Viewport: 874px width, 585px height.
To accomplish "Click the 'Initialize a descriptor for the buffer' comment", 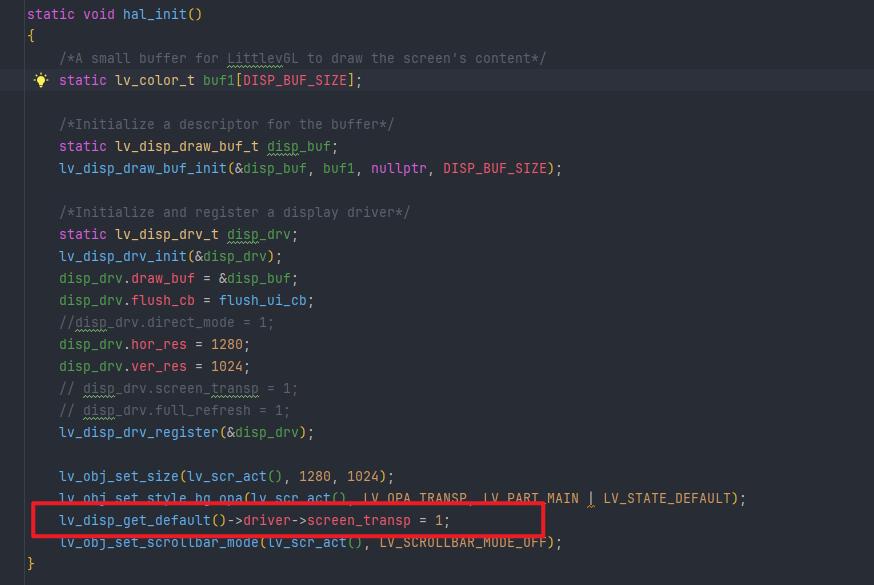I will pos(227,124).
